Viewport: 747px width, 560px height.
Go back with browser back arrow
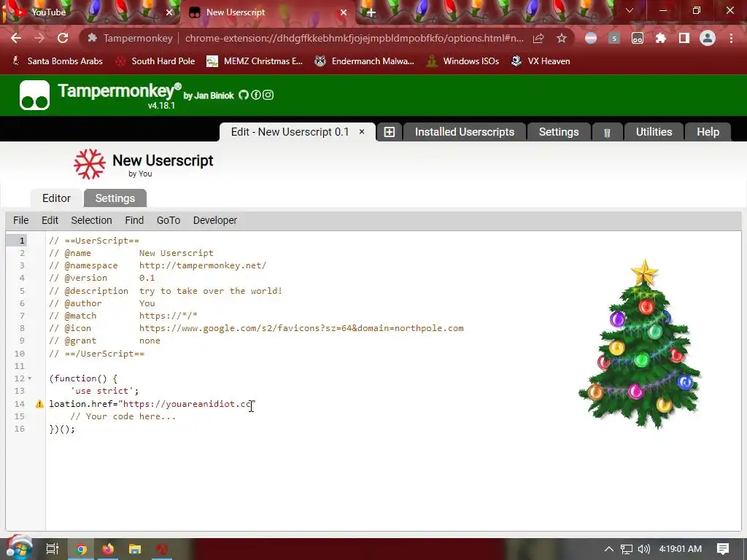(16, 38)
